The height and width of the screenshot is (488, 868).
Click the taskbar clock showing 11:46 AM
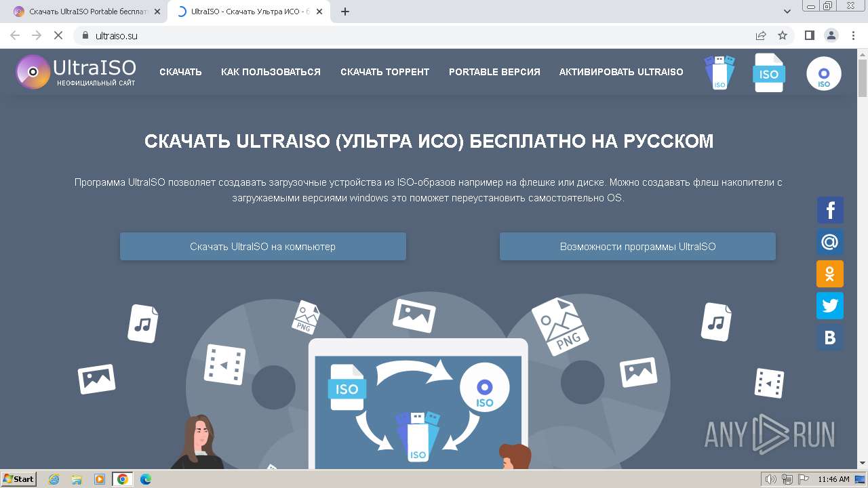833,479
